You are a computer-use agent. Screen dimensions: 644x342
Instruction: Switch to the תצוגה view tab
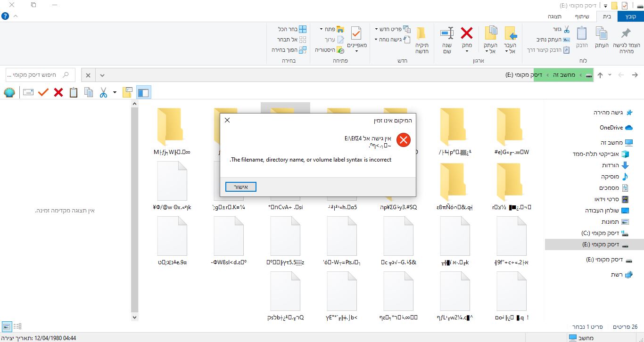click(x=554, y=16)
